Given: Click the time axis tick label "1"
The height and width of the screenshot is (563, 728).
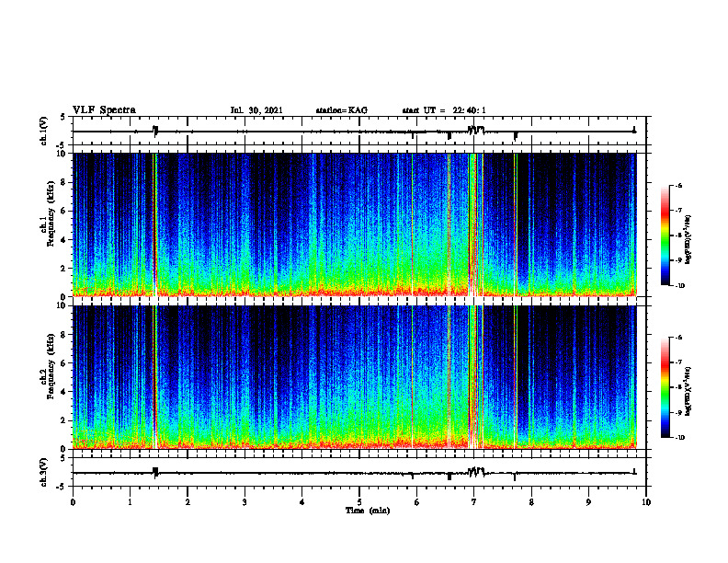Looking at the screenshot, I should (130, 502).
